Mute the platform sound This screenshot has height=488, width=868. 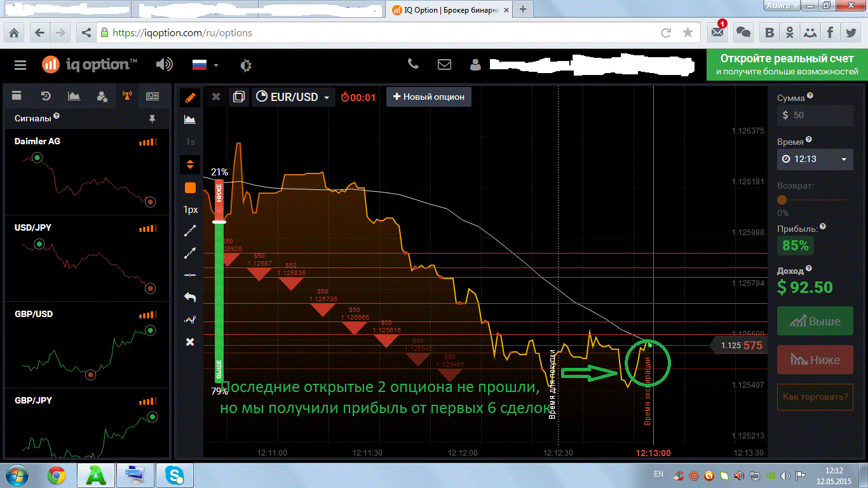pyautogui.click(x=164, y=65)
